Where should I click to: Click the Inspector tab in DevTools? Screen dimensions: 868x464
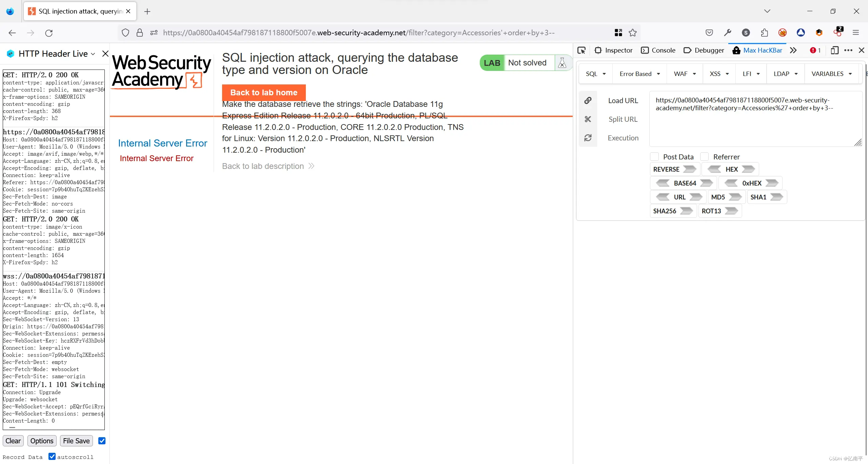[619, 51]
